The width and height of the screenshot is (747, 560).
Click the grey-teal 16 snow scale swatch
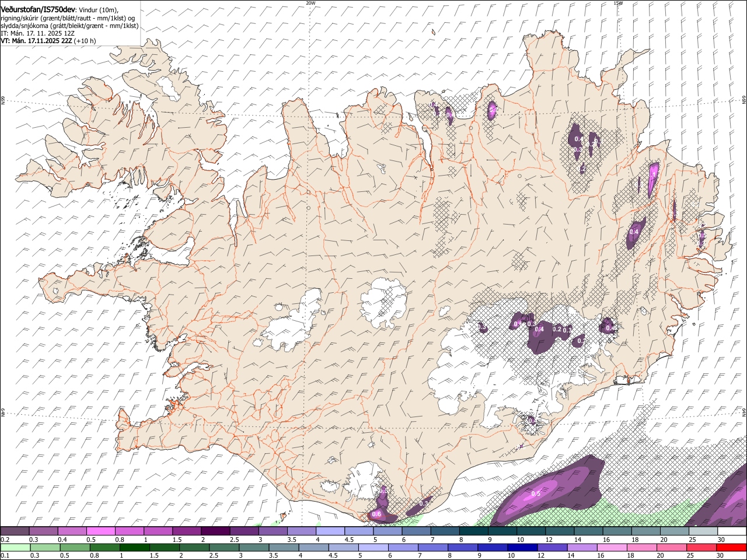[616, 531]
